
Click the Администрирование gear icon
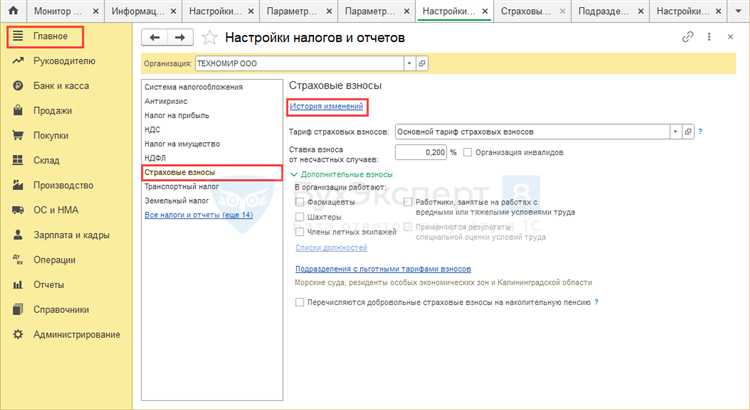[x=18, y=334]
